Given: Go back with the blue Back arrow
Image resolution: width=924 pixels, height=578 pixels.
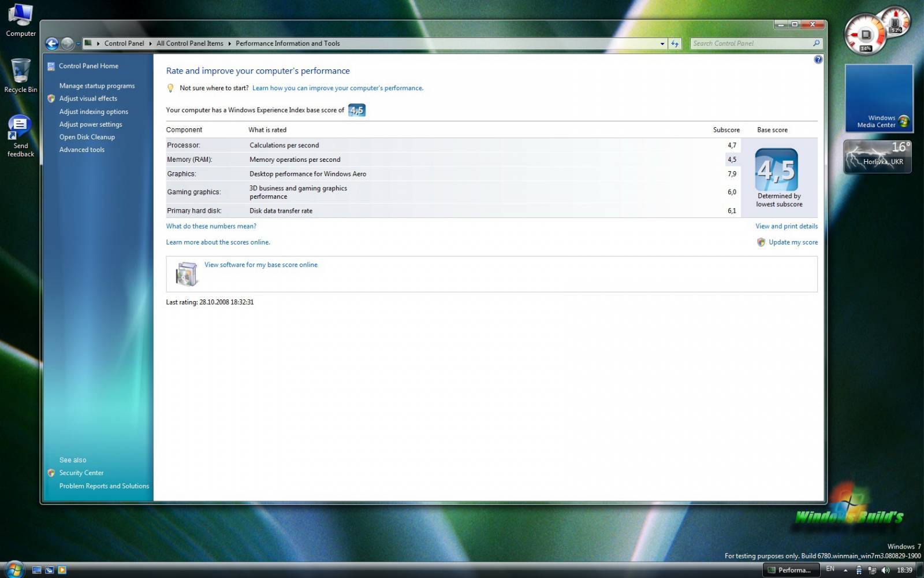Looking at the screenshot, I should point(52,43).
